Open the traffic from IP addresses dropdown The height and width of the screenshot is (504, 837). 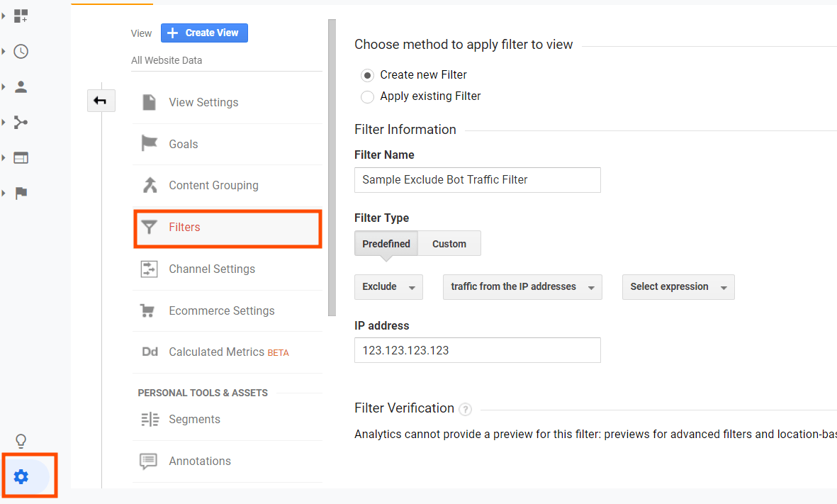[x=522, y=286]
